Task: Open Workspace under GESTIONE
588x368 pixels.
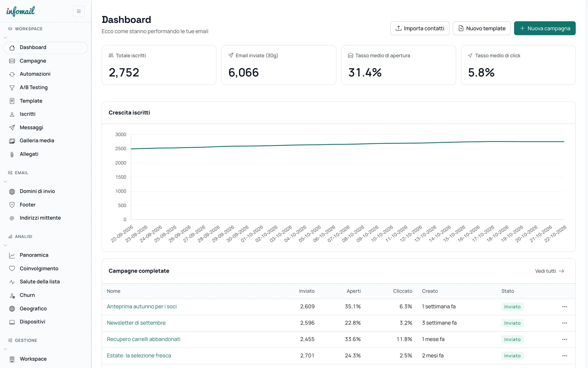Action: click(x=45, y=359)
